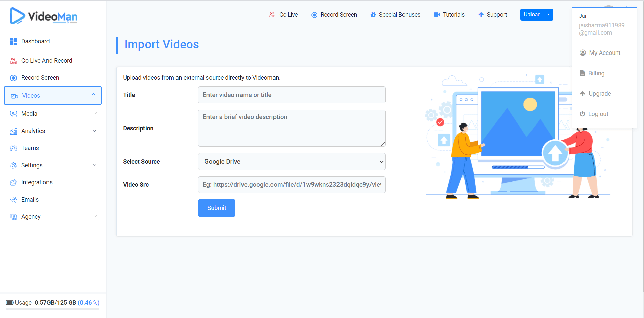The image size is (644, 318).
Task: Click the Analytics chart icon
Action: coord(13,131)
